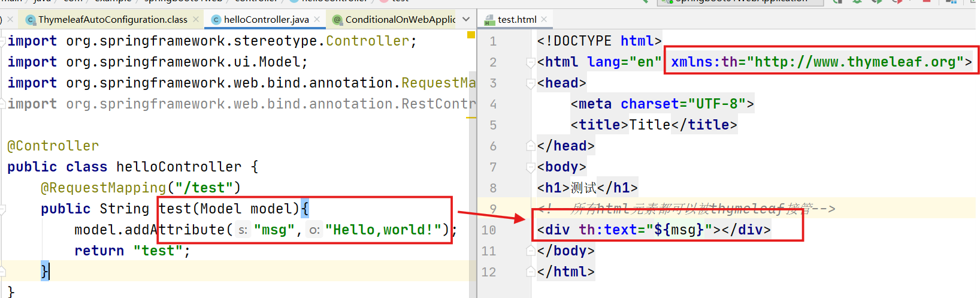Click the closing head fold marker on line 6
Viewport: 980px width, 298px height.
pyautogui.click(x=531, y=146)
